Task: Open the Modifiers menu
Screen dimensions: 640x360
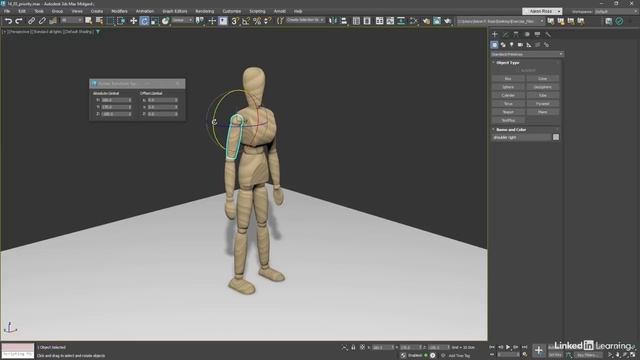Action: tap(119, 11)
